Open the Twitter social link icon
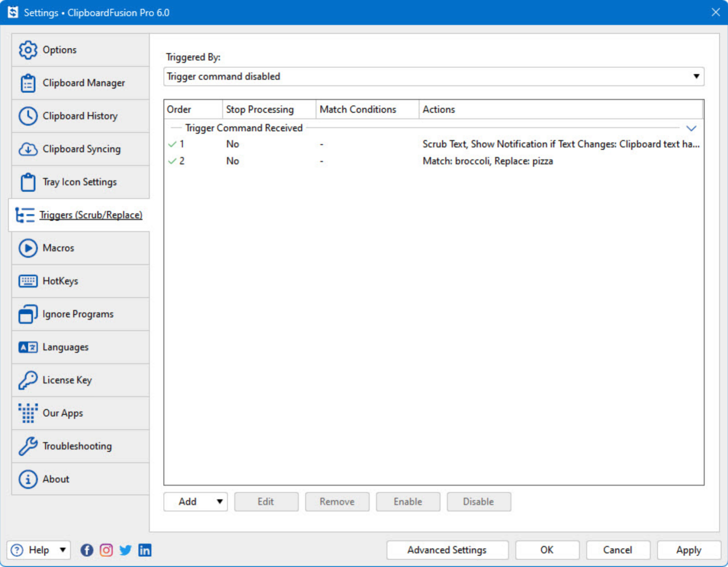 pos(125,550)
